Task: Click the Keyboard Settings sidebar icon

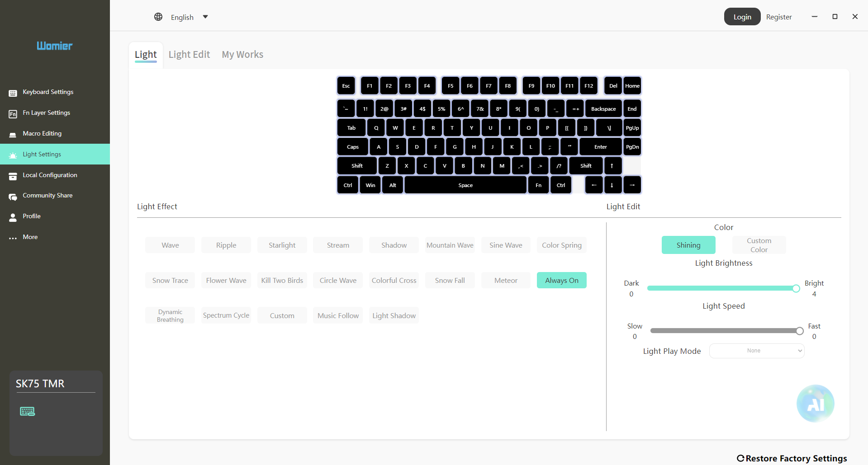Action: 13,93
